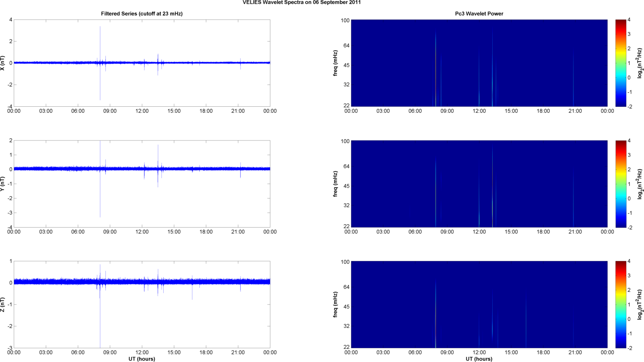Viewport: 644px width, 362px height.
Task: Click the "Z (nT)" axis label
Action: pyautogui.click(x=3, y=305)
